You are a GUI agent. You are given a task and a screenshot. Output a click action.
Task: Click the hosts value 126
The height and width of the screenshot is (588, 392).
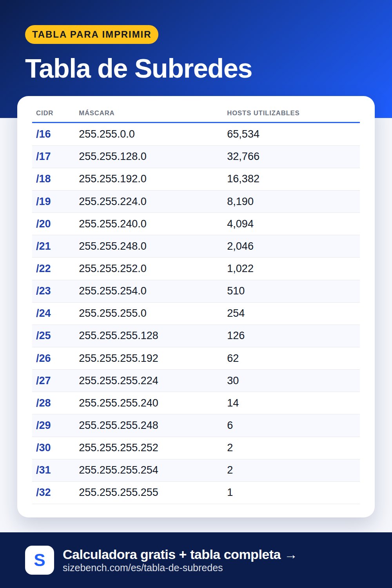[x=236, y=336]
